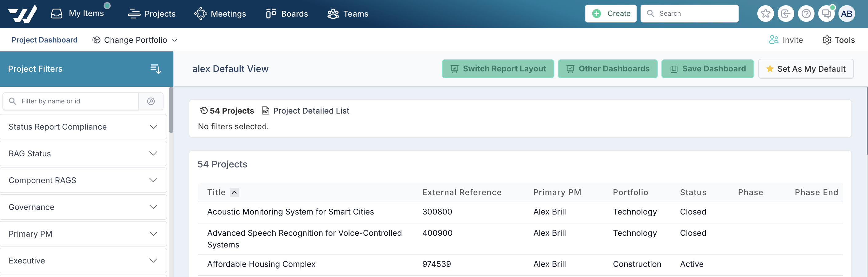Image resolution: width=868 pixels, height=277 pixels.
Task: Open Teams section
Action: tap(348, 14)
